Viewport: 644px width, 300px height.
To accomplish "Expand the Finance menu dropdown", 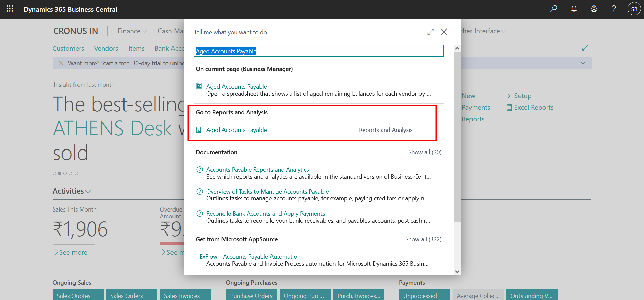I will click(132, 31).
